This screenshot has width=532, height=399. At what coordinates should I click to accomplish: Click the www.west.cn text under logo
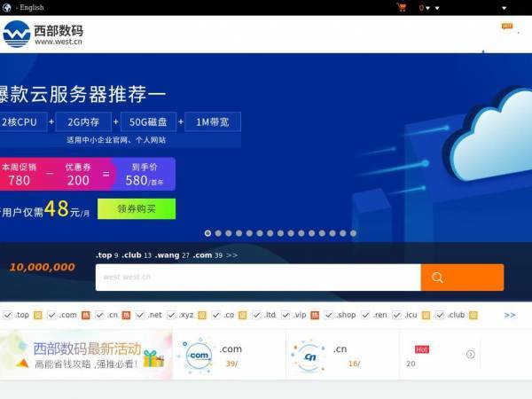pyautogui.click(x=59, y=42)
